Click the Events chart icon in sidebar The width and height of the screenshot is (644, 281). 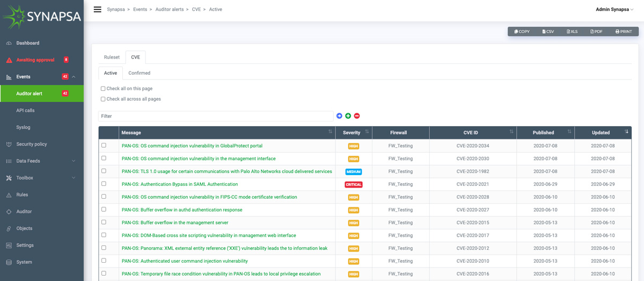pyautogui.click(x=9, y=77)
